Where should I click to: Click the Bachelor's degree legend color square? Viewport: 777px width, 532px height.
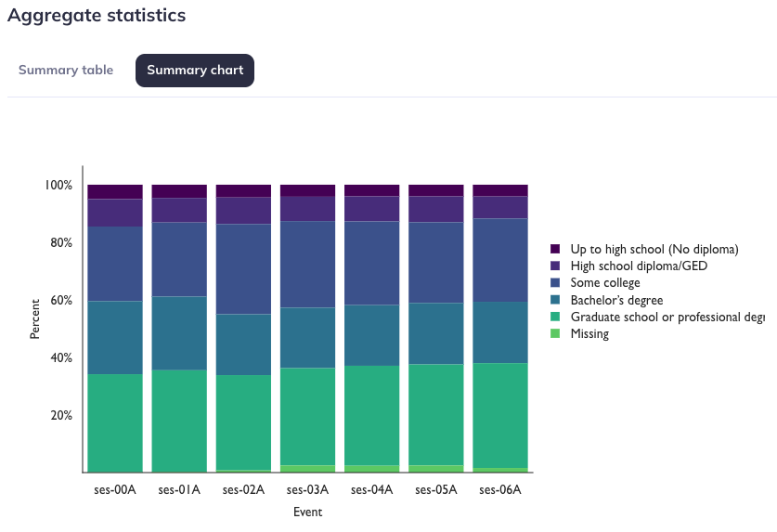555,300
